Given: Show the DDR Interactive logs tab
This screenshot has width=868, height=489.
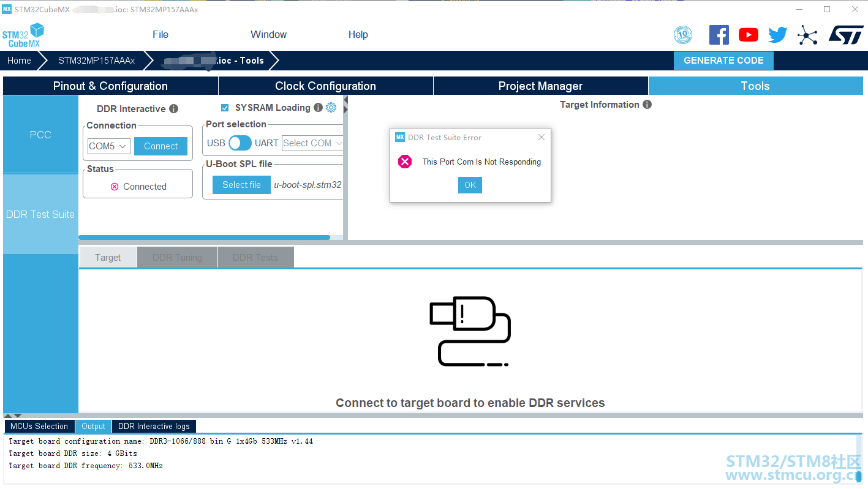Looking at the screenshot, I should tap(154, 427).
